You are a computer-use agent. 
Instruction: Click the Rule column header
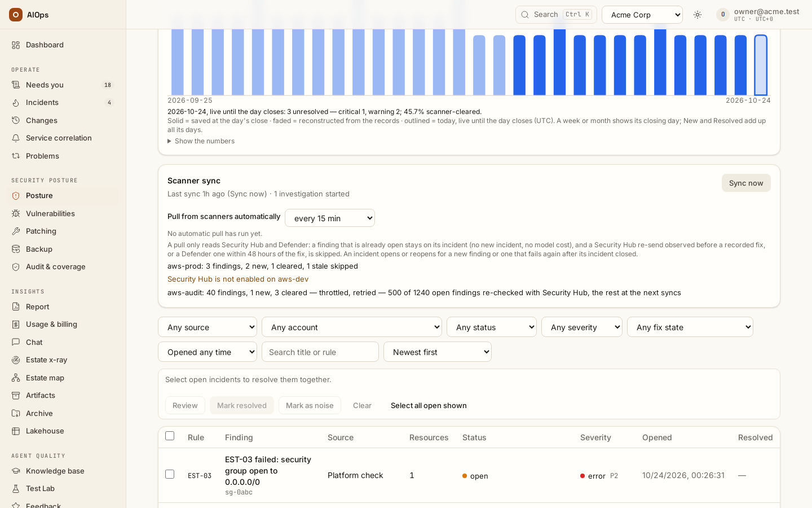tap(196, 437)
